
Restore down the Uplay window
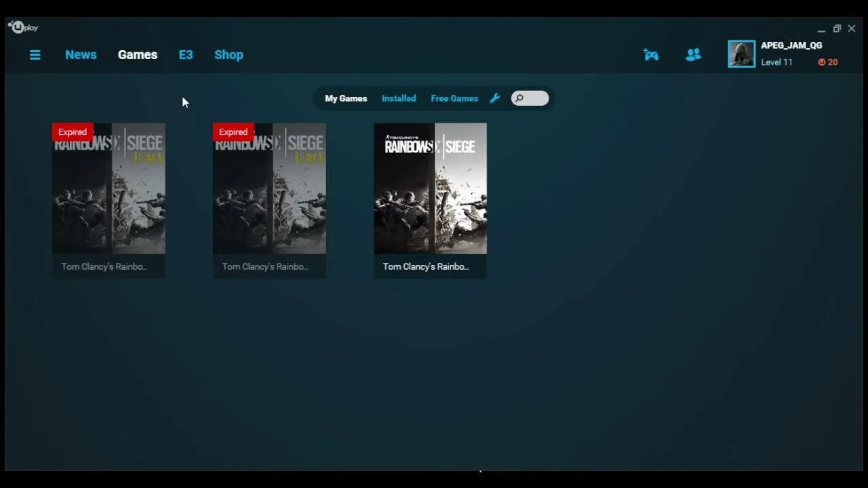pyautogui.click(x=837, y=28)
